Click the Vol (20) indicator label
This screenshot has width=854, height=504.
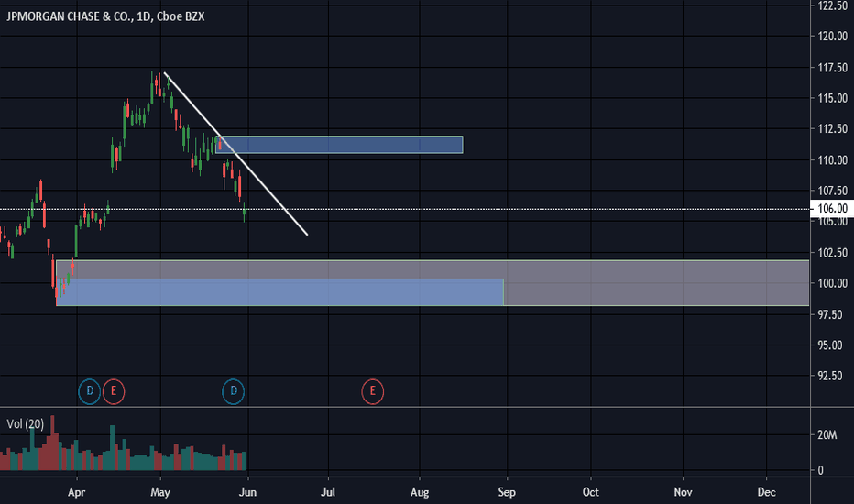[25, 424]
